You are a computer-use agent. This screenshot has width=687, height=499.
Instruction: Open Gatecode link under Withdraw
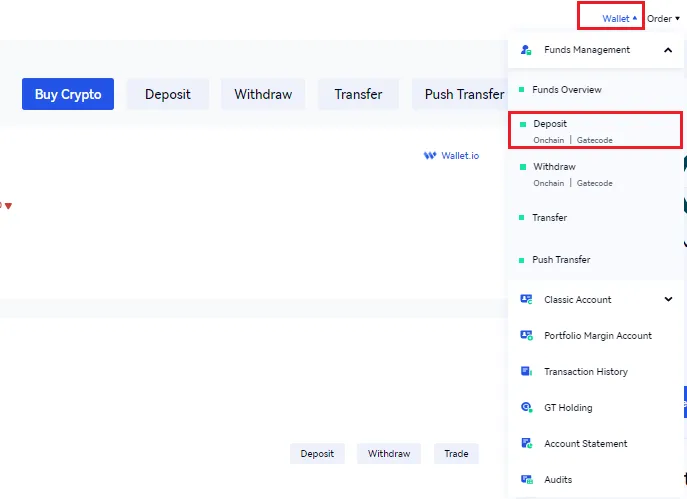pos(594,184)
